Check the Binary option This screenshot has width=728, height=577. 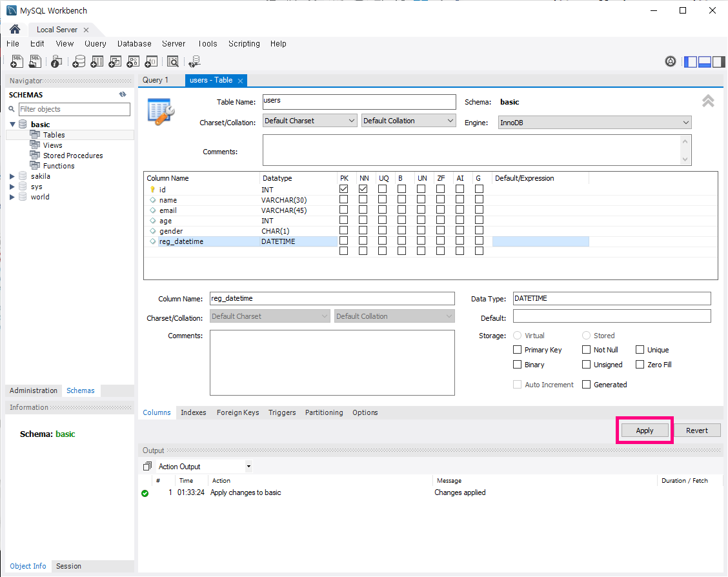coord(517,365)
